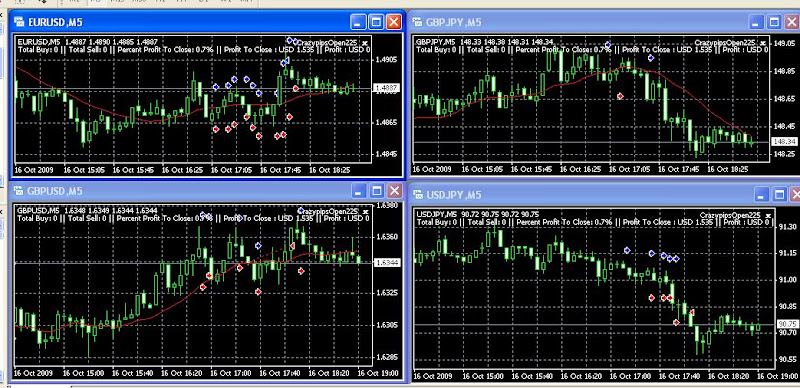Click the 1.4887 current price tag
This screenshot has width=800, height=388.
(x=387, y=88)
